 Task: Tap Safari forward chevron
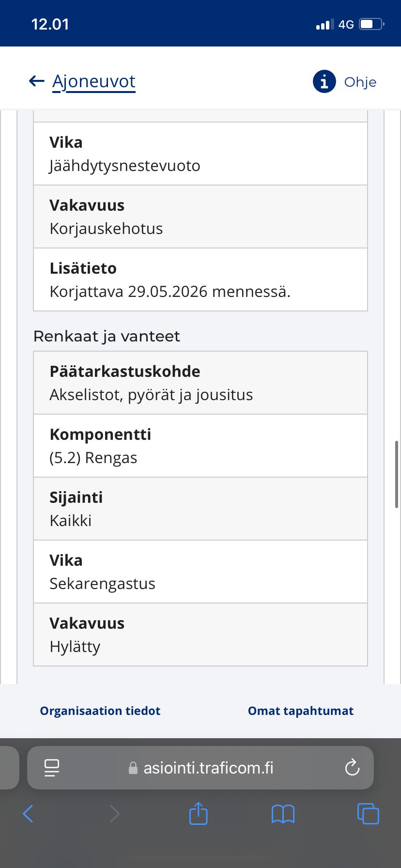pos(114,814)
